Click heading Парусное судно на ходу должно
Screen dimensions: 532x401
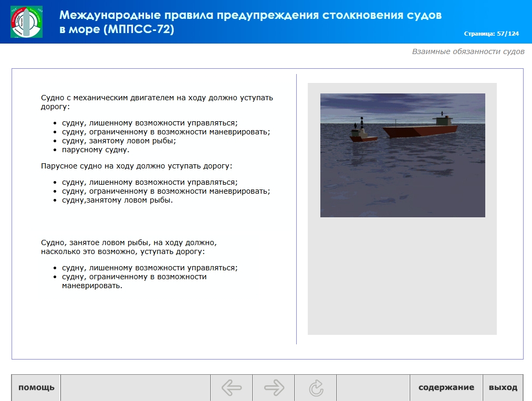click(x=137, y=166)
